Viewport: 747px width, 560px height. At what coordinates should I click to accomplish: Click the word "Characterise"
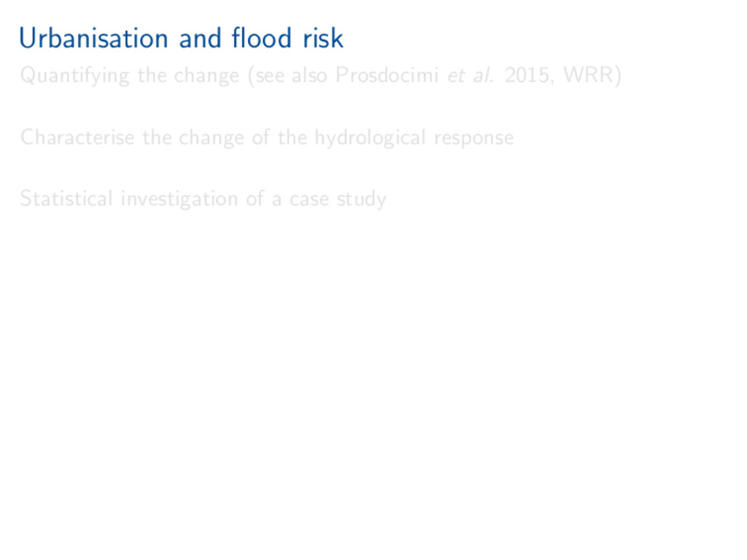click(77, 137)
